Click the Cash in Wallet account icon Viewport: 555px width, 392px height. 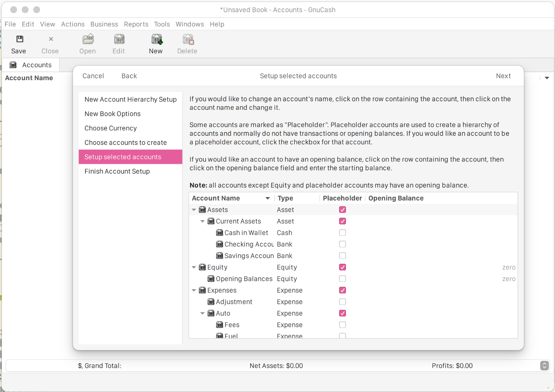[219, 233]
